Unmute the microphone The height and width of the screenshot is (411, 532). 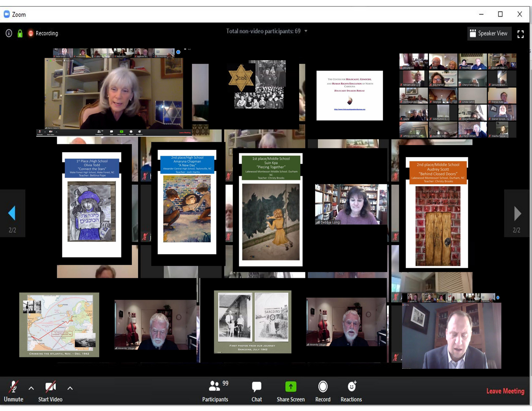[x=14, y=391]
